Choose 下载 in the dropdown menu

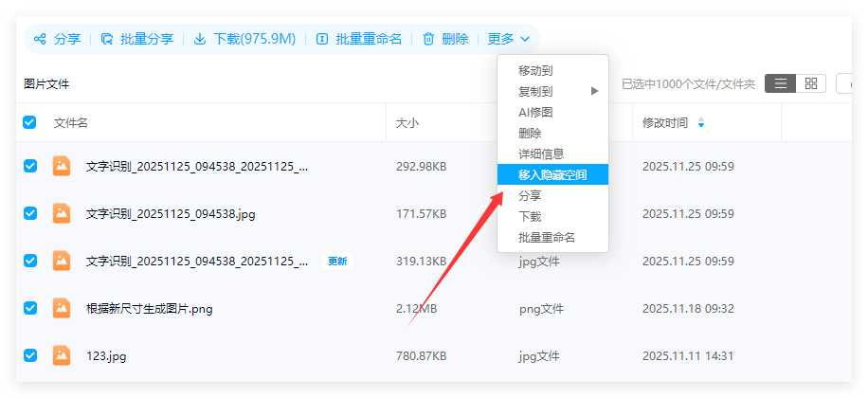(x=530, y=216)
